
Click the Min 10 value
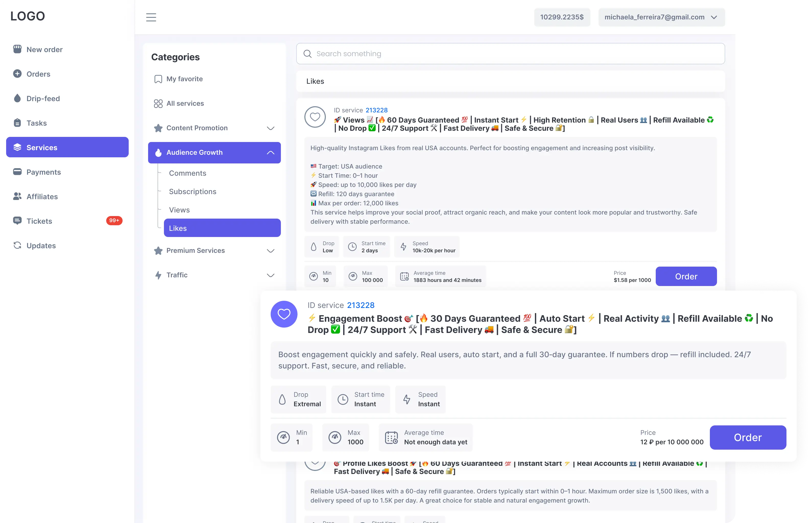pyautogui.click(x=325, y=280)
